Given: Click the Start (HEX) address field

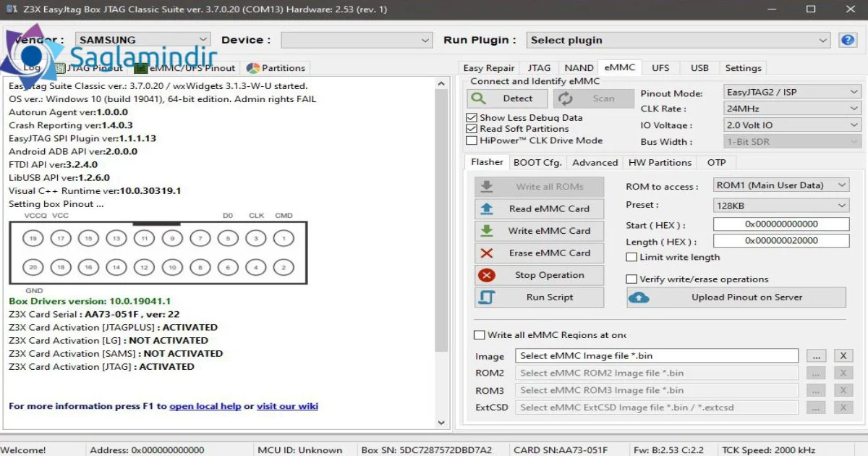Looking at the screenshot, I should tap(781, 224).
